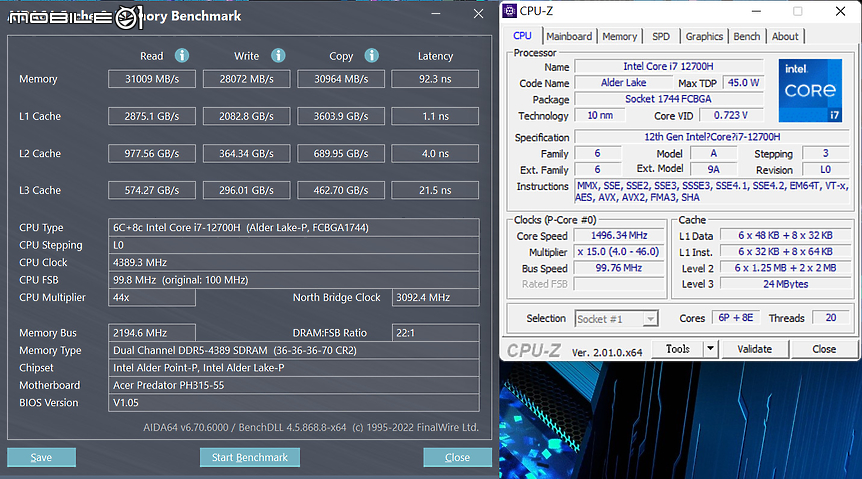This screenshot has width=862, height=479.
Task: Switch to the Memory tab in CPU-Z
Action: (620, 36)
